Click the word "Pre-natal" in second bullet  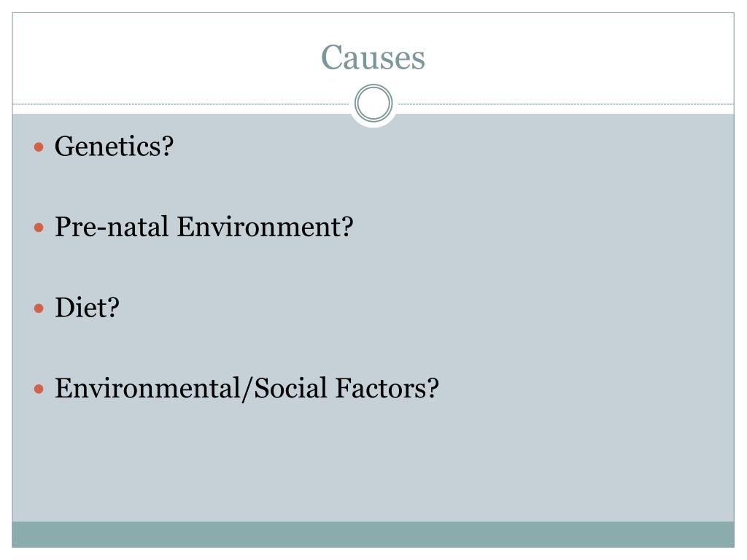[112, 227]
